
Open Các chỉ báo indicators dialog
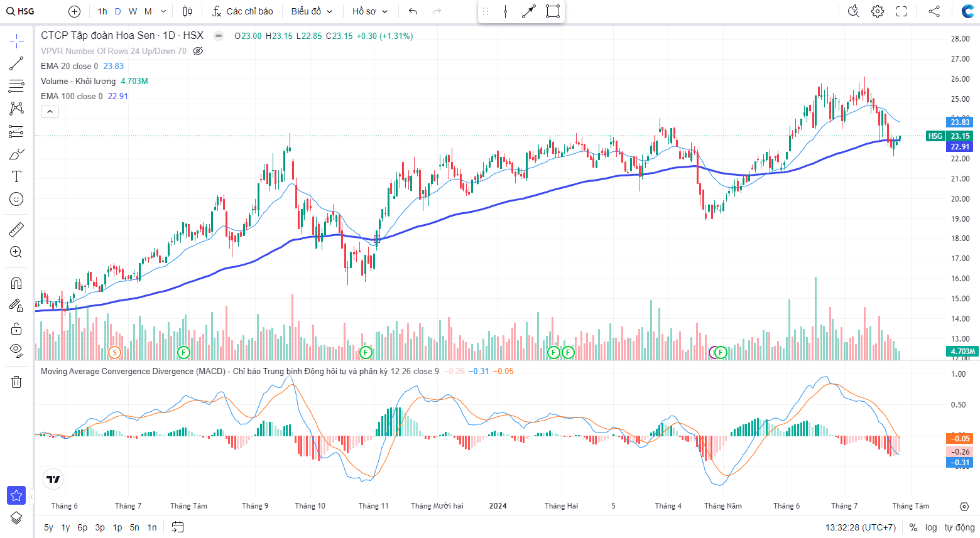242,11
